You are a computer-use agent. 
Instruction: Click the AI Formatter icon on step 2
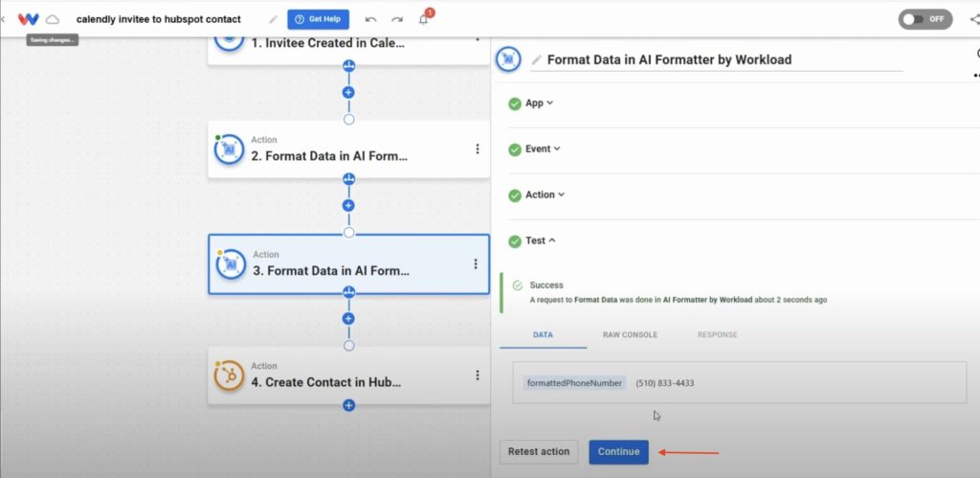coord(230,149)
